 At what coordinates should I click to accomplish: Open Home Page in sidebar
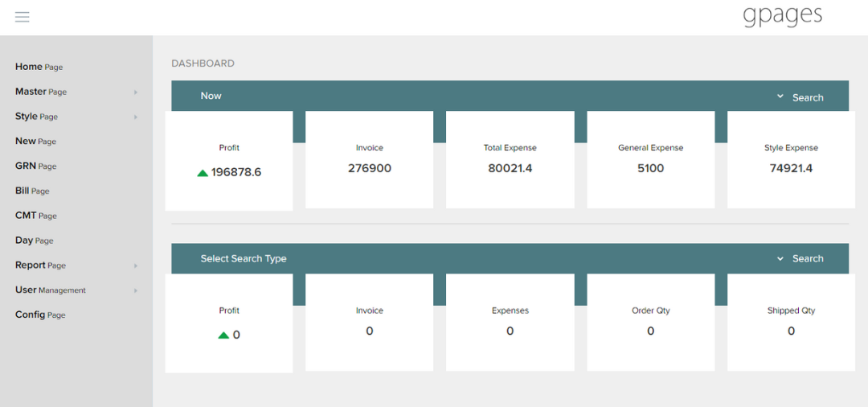(x=39, y=67)
